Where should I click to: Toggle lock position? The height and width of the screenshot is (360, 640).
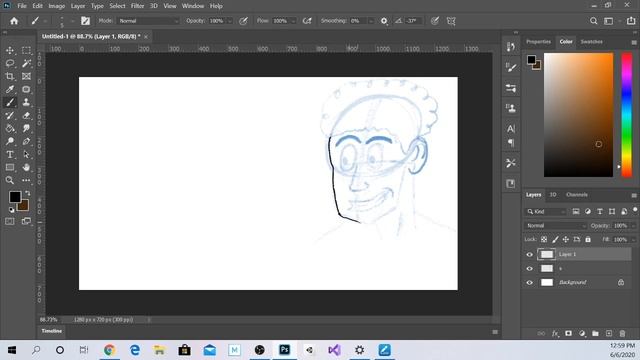pos(566,239)
